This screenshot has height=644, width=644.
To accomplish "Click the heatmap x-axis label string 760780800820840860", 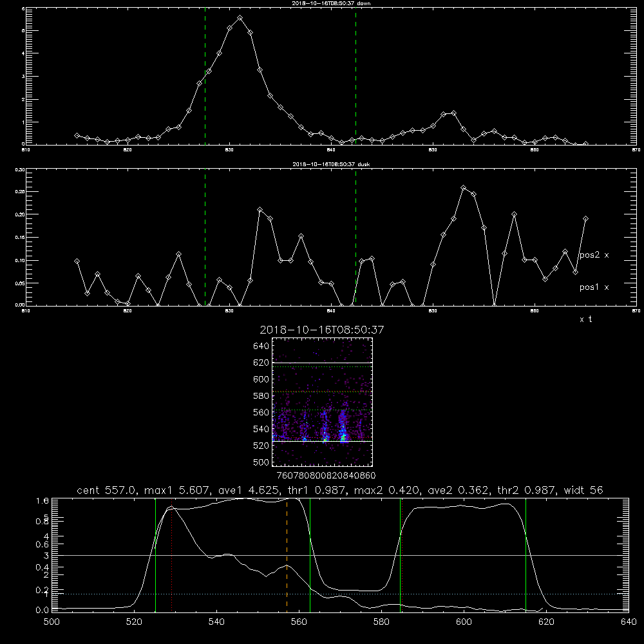I will pyautogui.click(x=326, y=476).
